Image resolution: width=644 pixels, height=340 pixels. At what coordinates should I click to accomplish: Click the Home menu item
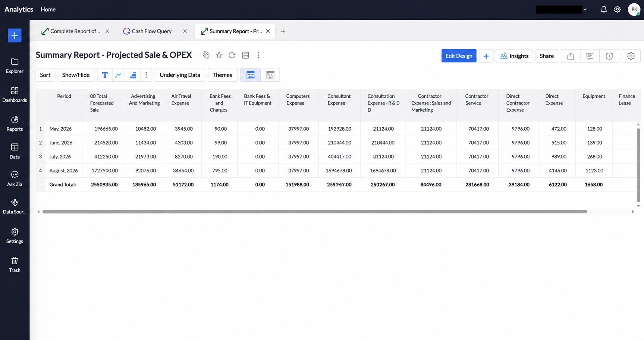(48, 9)
